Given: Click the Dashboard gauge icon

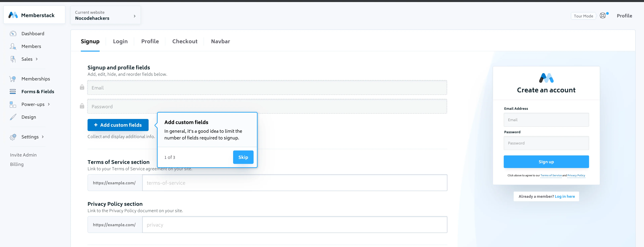Looking at the screenshot, I should (x=13, y=34).
